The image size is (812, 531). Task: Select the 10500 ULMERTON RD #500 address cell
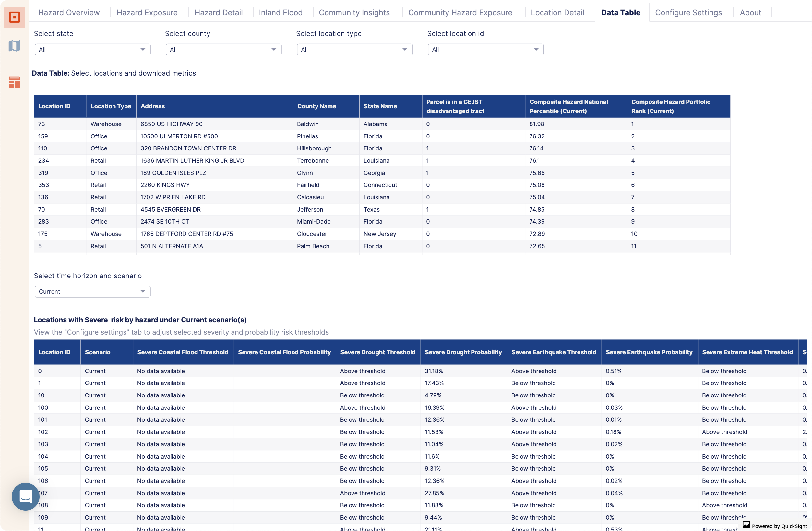pos(215,136)
